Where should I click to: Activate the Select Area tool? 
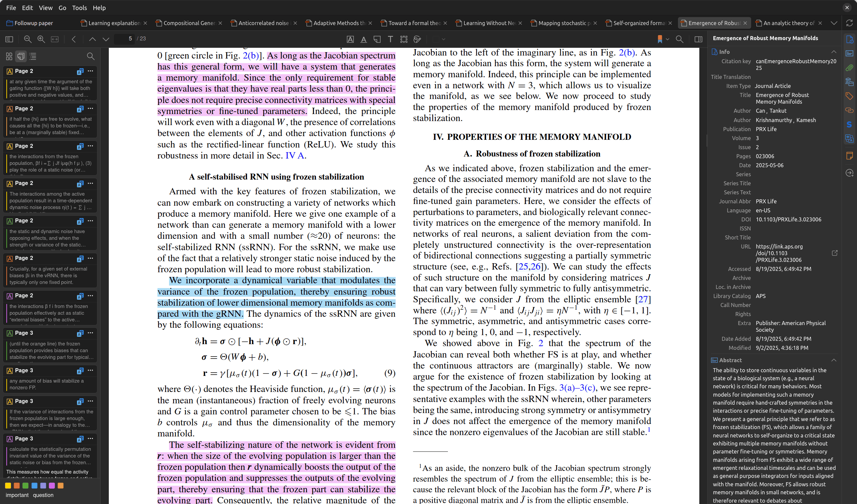pyautogui.click(x=404, y=39)
